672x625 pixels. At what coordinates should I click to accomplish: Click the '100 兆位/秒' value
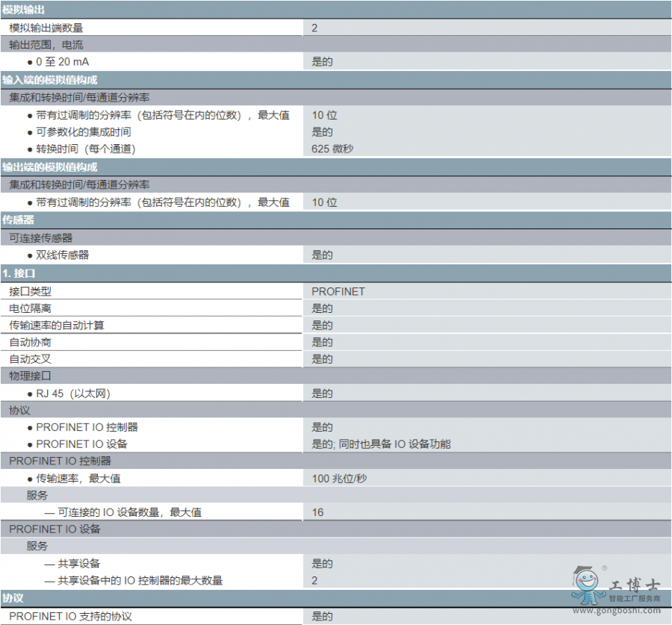(339, 479)
